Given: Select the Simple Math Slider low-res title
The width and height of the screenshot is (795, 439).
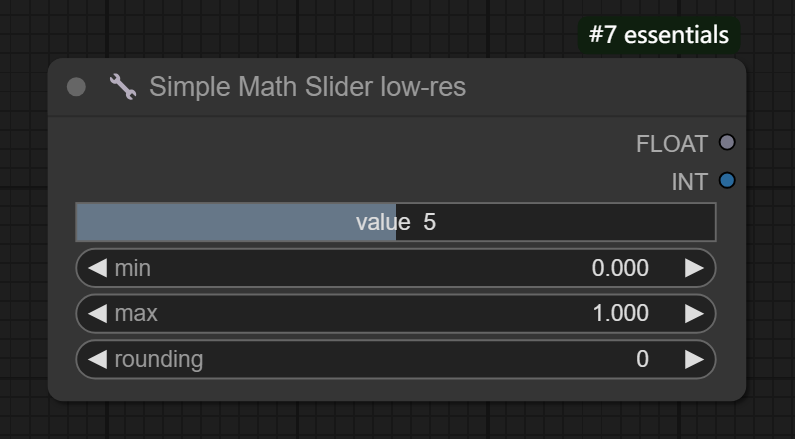Looking at the screenshot, I should point(307,87).
